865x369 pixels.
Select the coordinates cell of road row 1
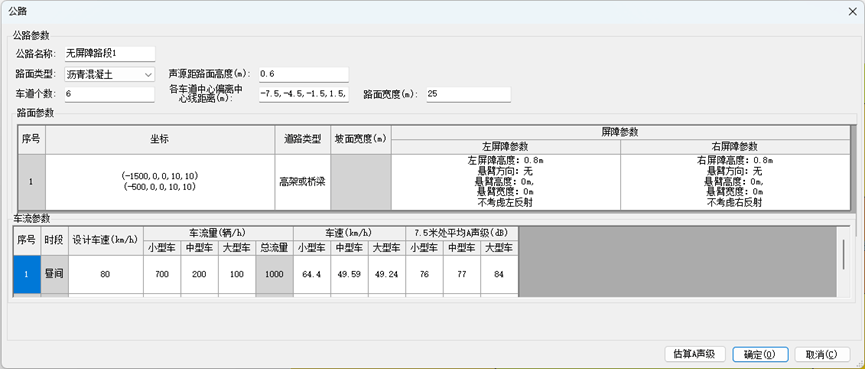click(x=160, y=182)
